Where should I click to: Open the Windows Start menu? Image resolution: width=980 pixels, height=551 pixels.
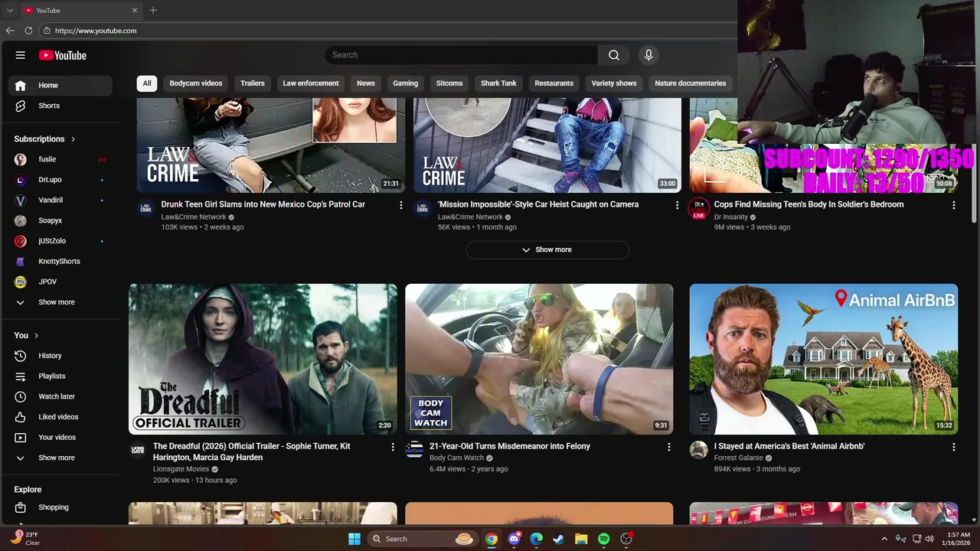click(x=354, y=539)
